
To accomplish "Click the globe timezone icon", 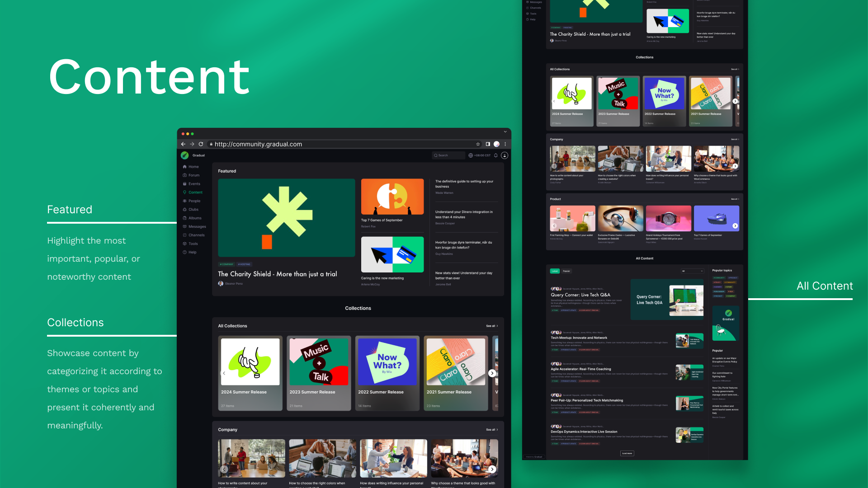I will tap(471, 155).
